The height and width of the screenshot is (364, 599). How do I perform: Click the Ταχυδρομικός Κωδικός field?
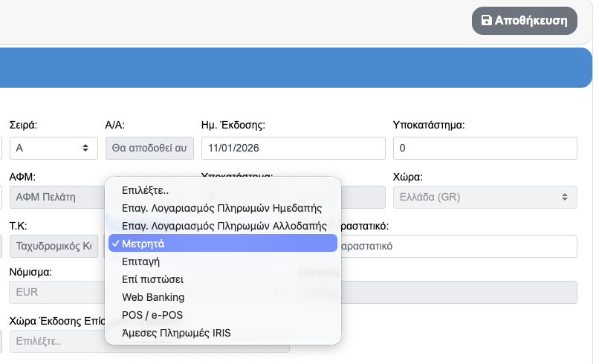tap(54, 246)
